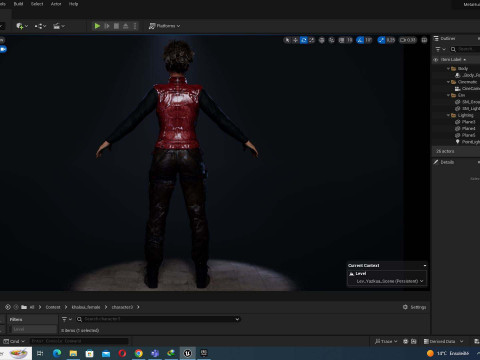Open the Blueprints toolbar dropdown
Image resolution: width=480 pixels, height=360 pixels.
(x=40, y=26)
